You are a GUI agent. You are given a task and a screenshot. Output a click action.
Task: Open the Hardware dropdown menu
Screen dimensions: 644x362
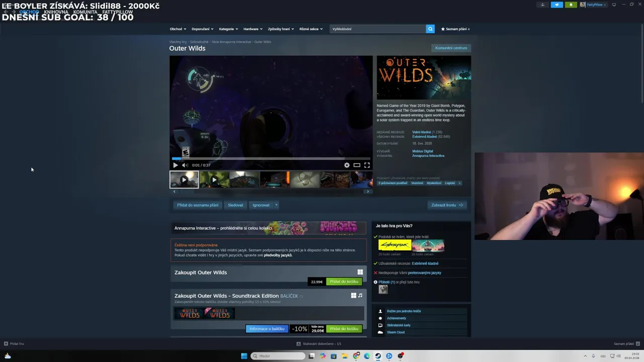pyautogui.click(x=253, y=29)
